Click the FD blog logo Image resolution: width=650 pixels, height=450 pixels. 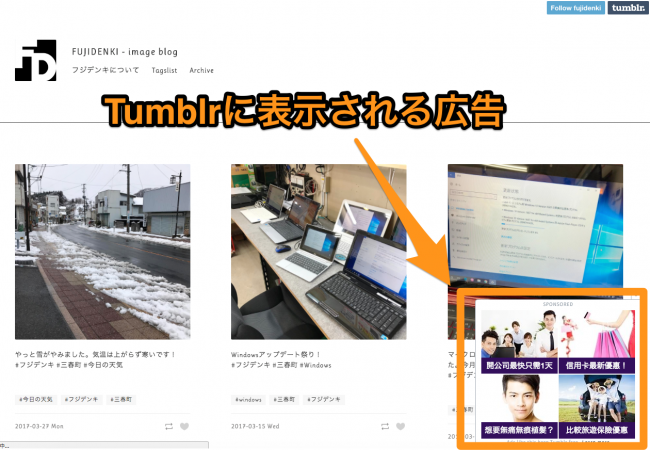click(x=36, y=60)
